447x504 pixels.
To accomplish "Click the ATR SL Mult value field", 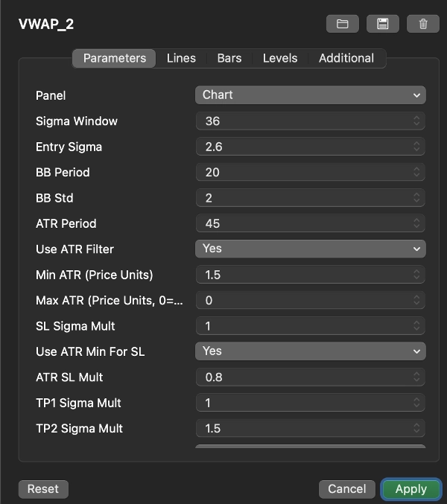I will pos(311,377).
